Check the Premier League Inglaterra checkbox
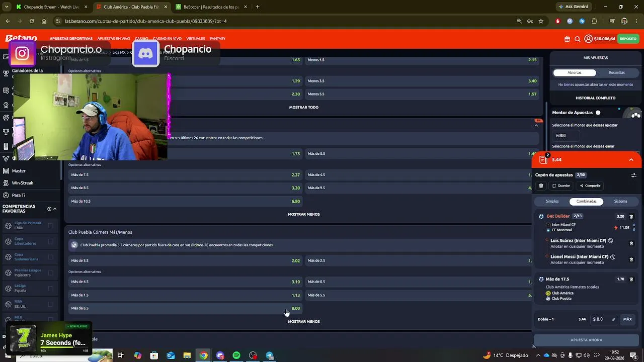Viewport: 644px width, 362px height. (x=50, y=273)
